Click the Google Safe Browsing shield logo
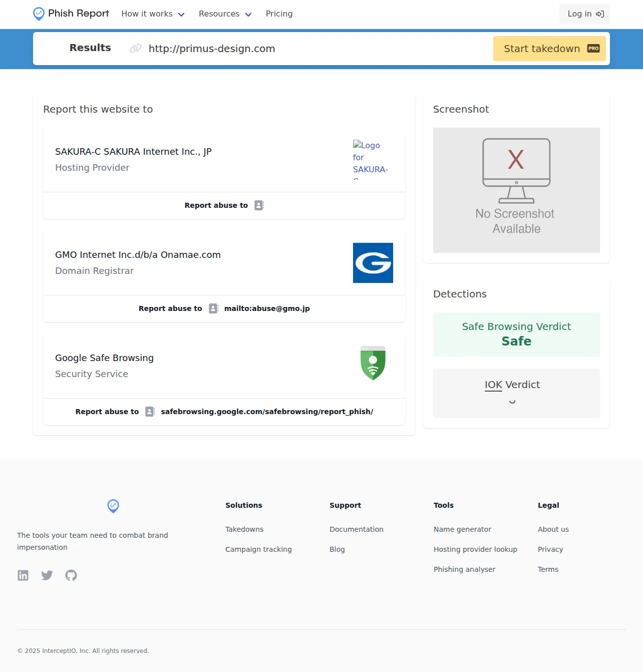The height and width of the screenshot is (672, 643). [373, 363]
